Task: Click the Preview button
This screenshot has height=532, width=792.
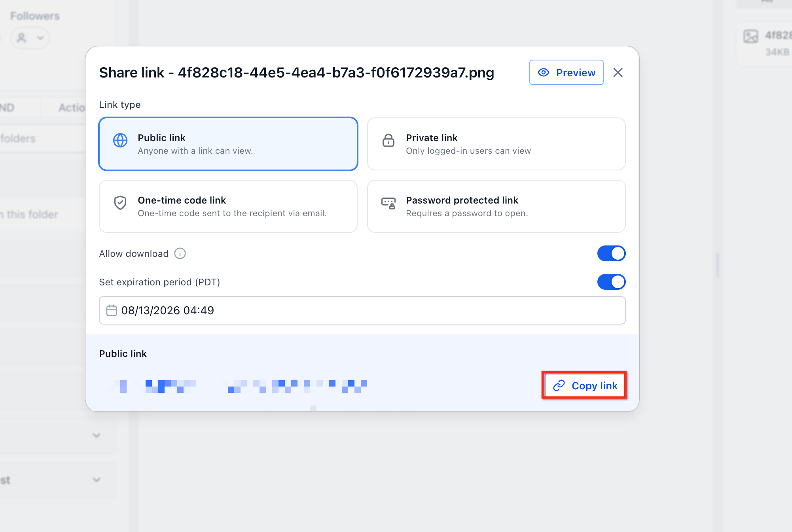Action: pyautogui.click(x=566, y=72)
